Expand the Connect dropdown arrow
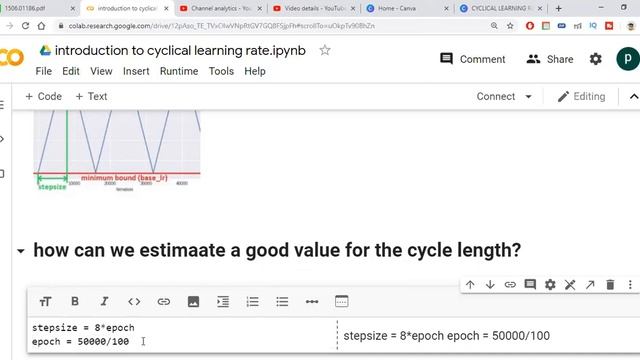 [x=528, y=97]
